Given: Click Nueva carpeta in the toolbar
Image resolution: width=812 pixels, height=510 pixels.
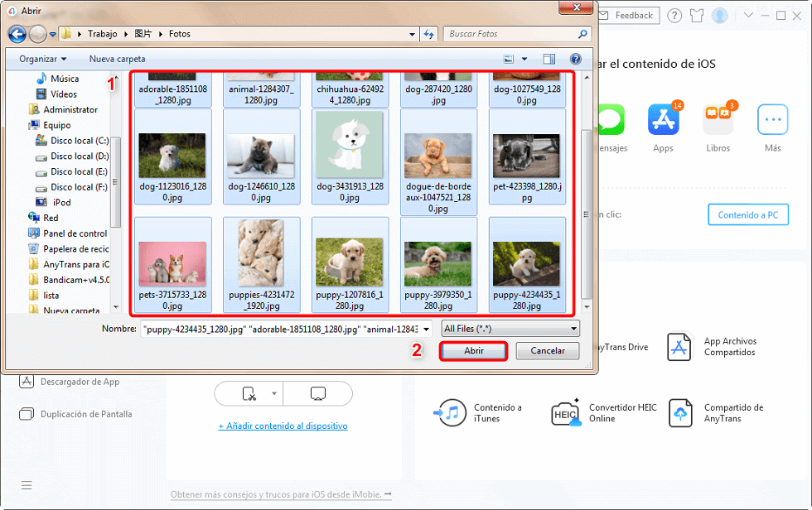Looking at the screenshot, I should pyautogui.click(x=117, y=59).
